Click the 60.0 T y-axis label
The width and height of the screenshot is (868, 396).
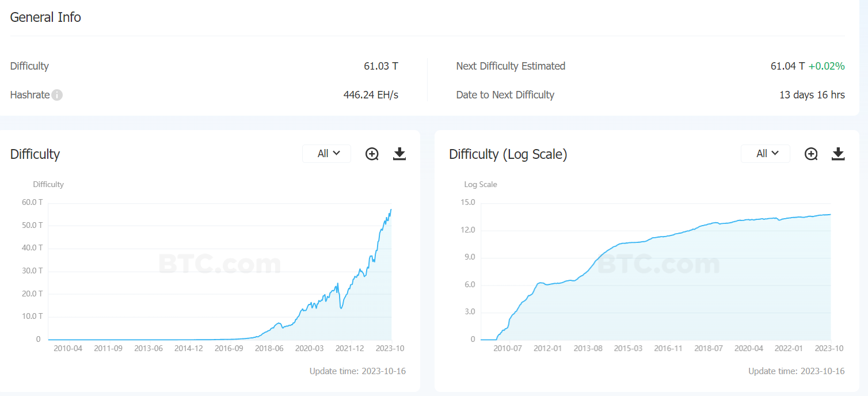tap(33, 202)
